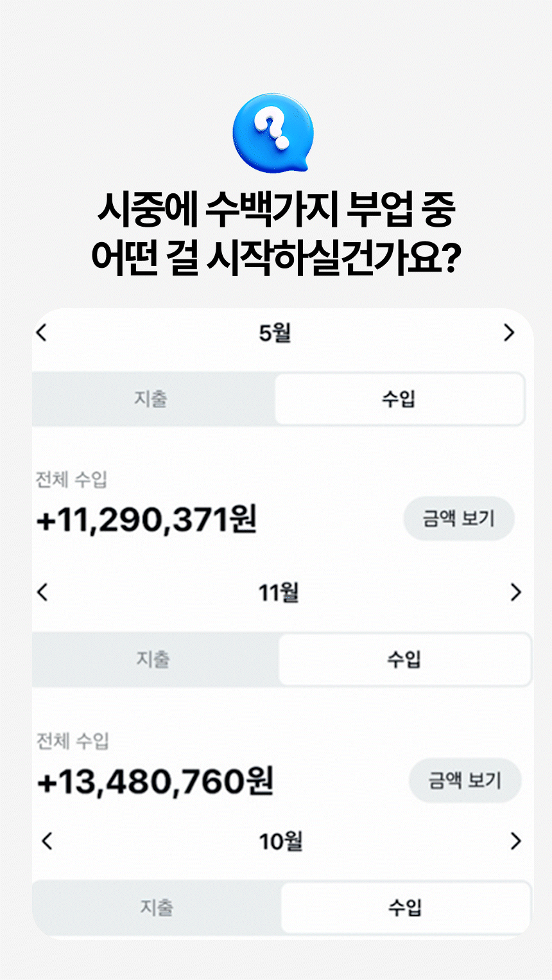Click the 11월 month label
552x980 pixels.
click(x=279, y=592)
